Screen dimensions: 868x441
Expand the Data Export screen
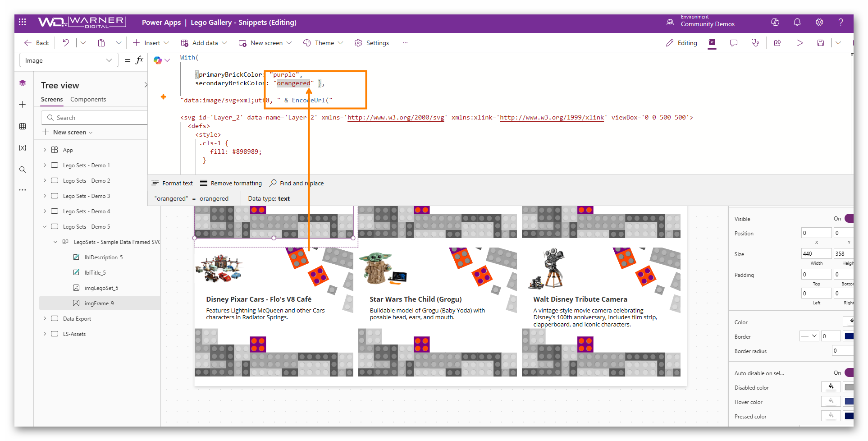click(45, 319)
